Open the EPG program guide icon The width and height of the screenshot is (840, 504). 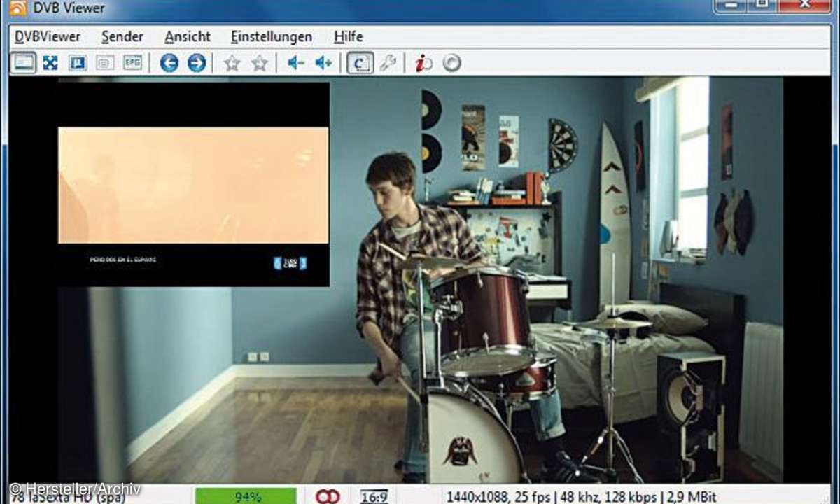(x=132, y=63)
